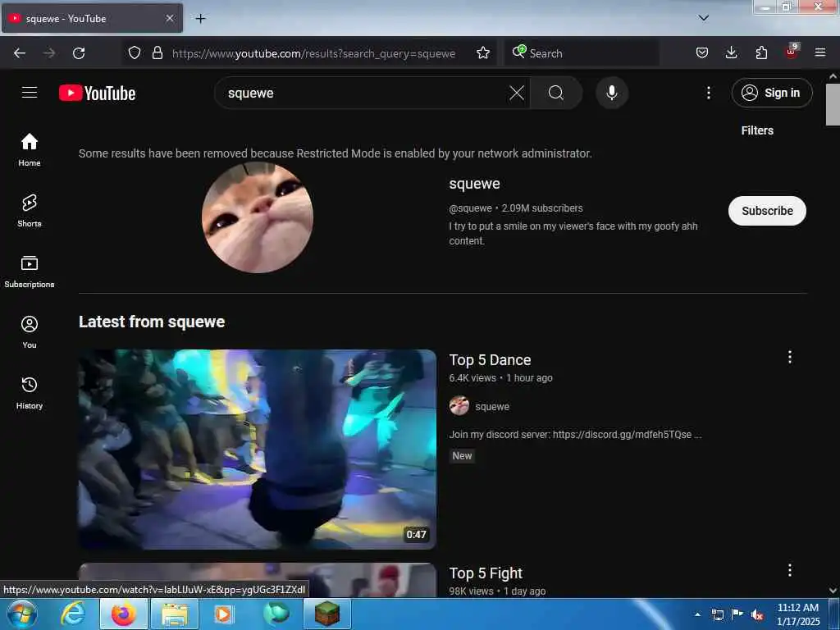Open tracking protection shield icon
The image size is (840, 630).
pyautogui.click(x=135, y=52)
